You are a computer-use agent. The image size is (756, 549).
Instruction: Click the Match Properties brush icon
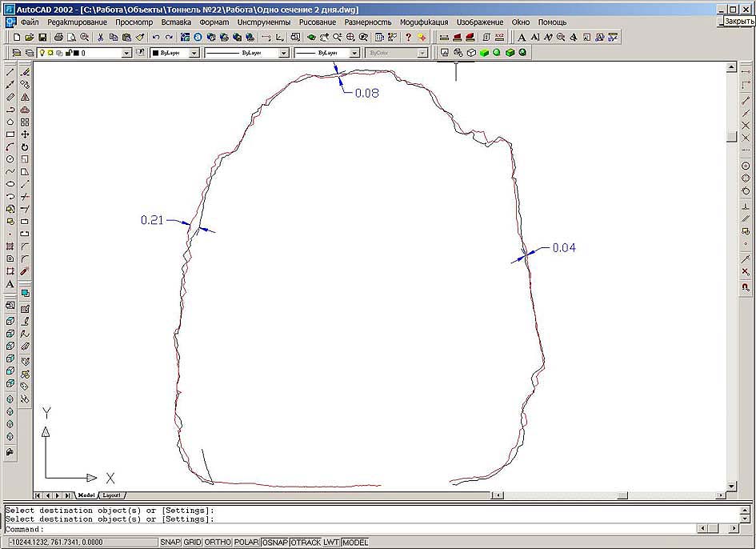click(x=140, y=37)
